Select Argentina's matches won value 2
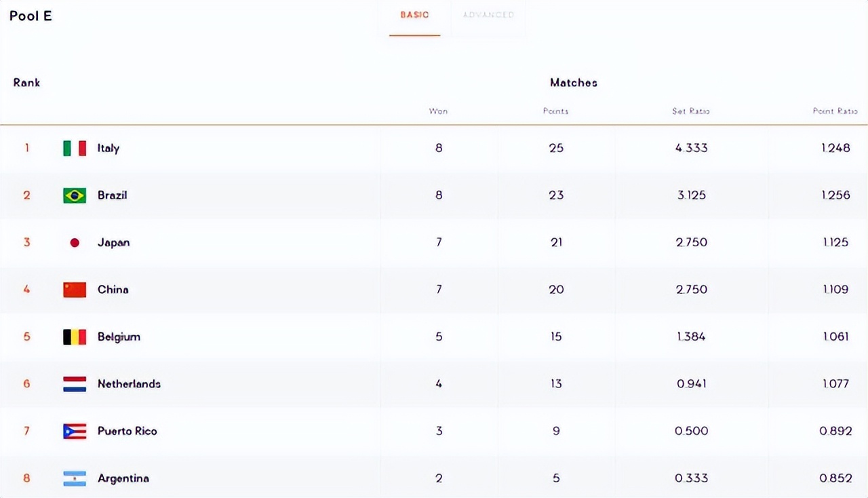 (439, 478)
